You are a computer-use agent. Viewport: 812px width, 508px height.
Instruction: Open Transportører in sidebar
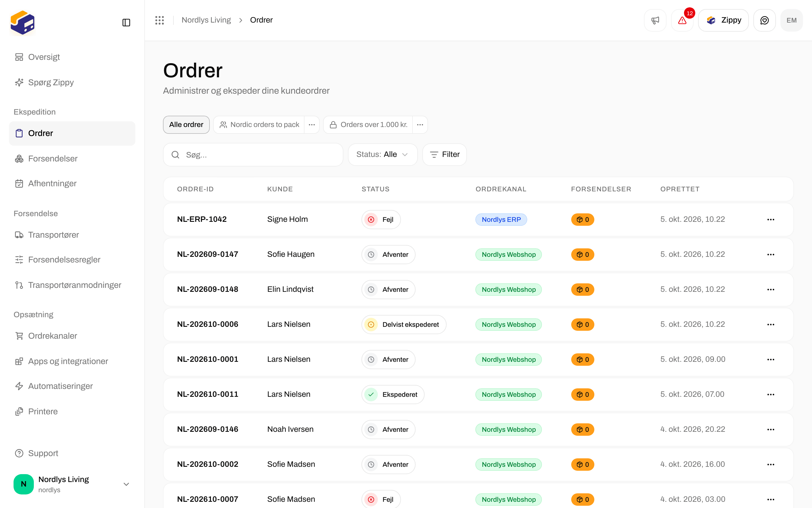72,235
